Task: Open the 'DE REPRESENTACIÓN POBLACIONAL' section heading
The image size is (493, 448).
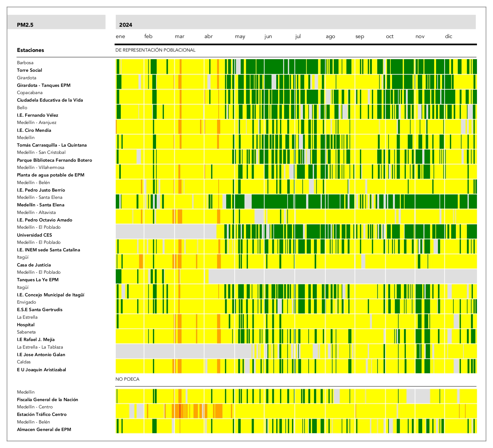Action: 155,50
